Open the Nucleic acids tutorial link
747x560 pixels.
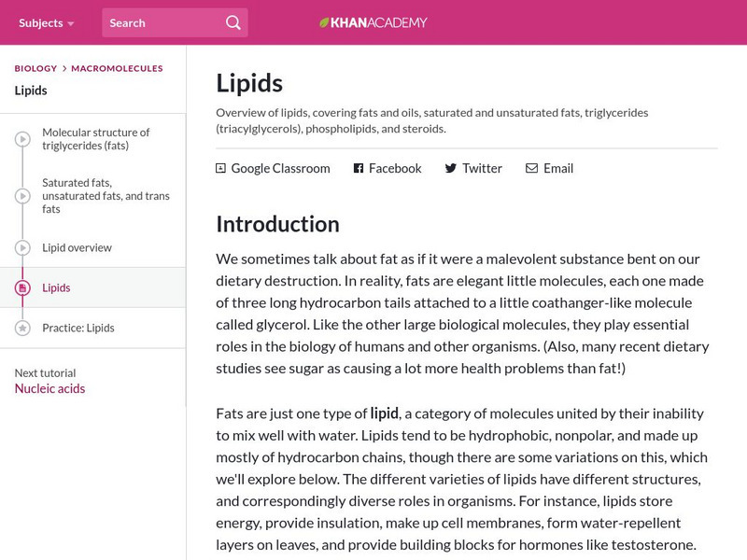pos(49,389)
